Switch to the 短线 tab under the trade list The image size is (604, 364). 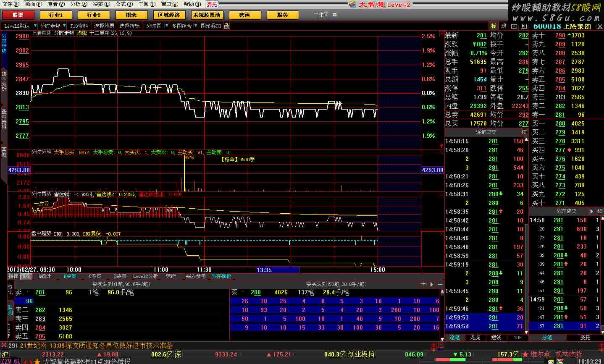point(496,338)
